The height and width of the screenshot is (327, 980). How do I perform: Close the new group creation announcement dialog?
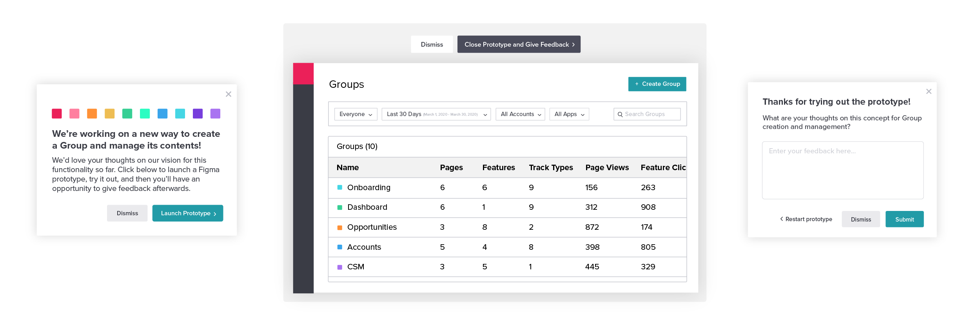coord(229,94)
